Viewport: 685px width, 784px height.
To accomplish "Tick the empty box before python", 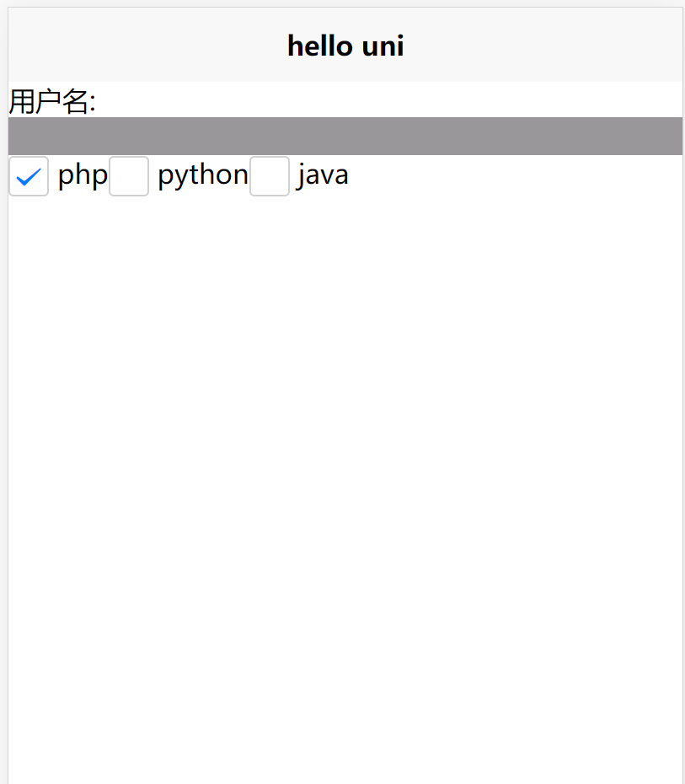I will point(129,176).
